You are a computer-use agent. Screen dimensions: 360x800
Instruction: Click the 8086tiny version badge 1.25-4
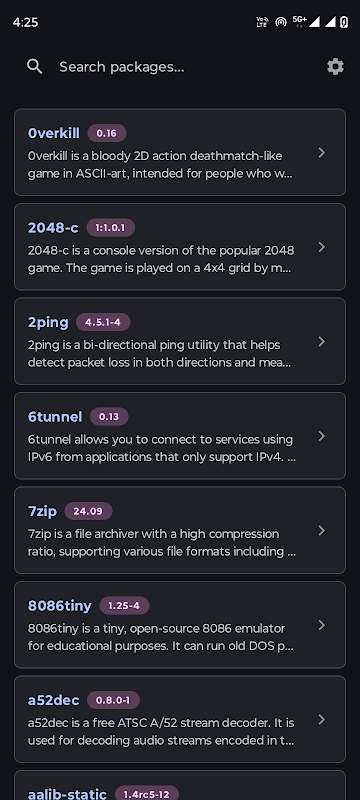pos(124,606)
